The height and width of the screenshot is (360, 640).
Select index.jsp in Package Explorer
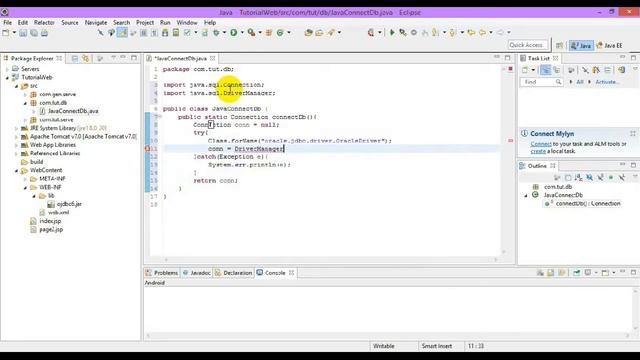[x=50, y=221]
